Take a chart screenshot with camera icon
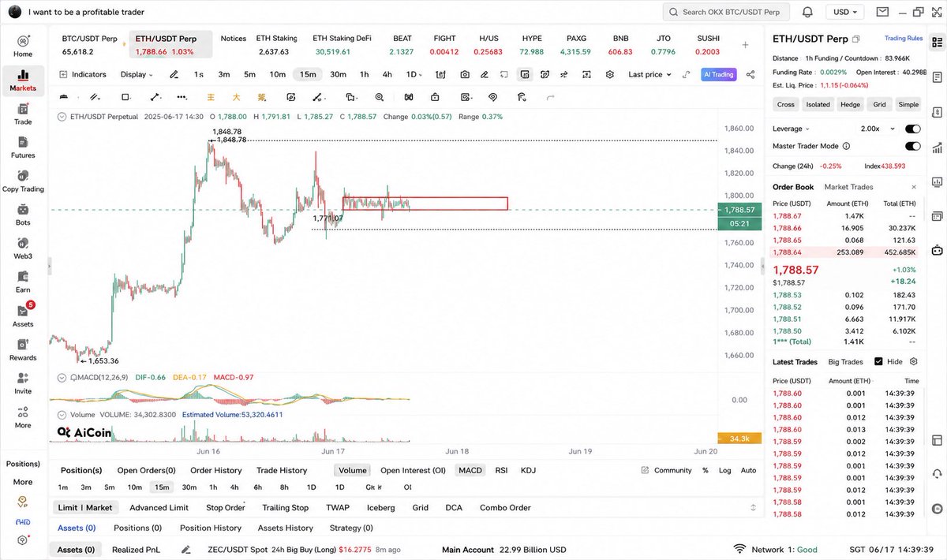Image resolution: width=947 pixels, height=560 pixels. click(465, 74)
